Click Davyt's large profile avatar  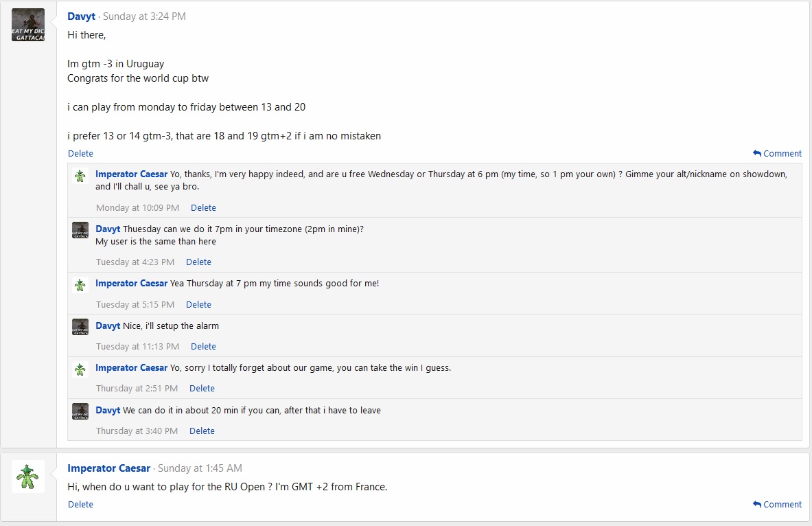28,25
